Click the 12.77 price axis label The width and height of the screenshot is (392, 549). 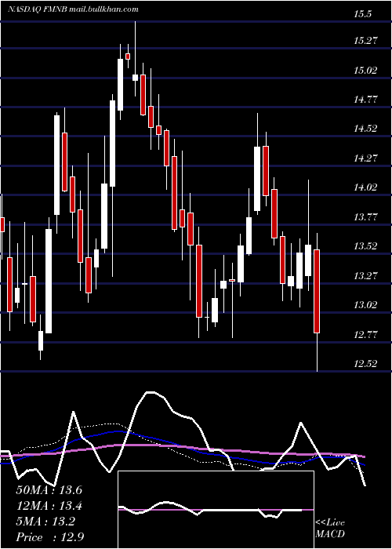[x=365, y=335]
